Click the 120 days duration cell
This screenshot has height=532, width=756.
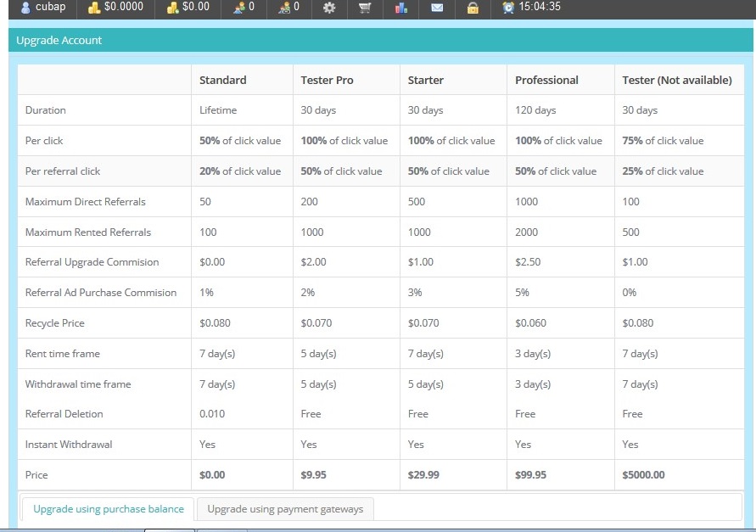535,110
